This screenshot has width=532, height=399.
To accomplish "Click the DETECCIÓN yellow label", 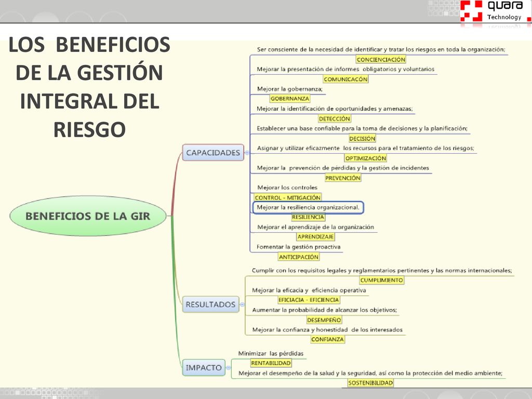I will pos(335,119).
